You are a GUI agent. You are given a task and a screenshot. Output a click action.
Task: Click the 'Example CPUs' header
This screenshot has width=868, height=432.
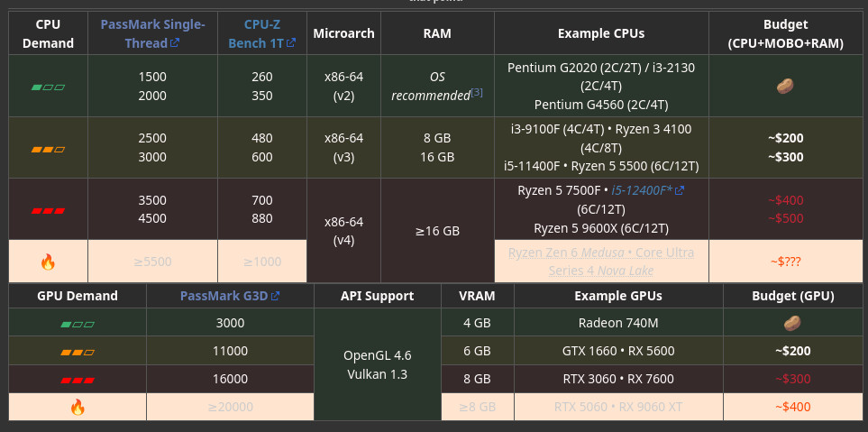(x=601, y=33)
